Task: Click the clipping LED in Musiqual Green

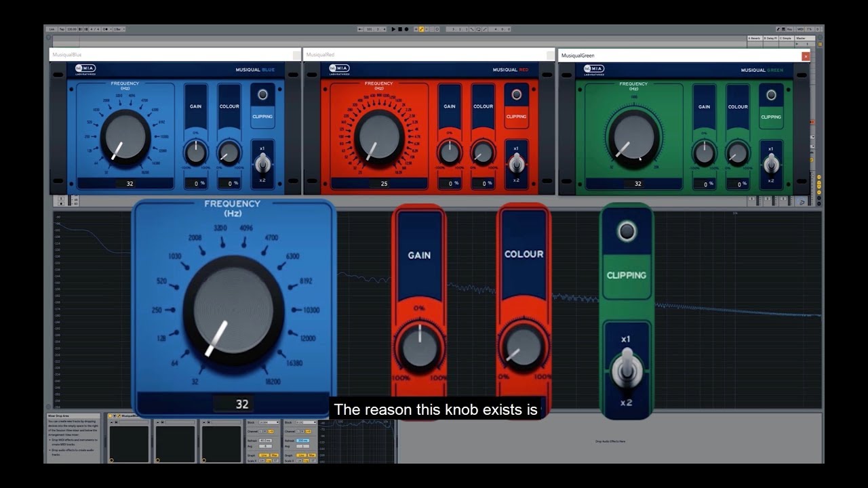Action: coord(771,95)
